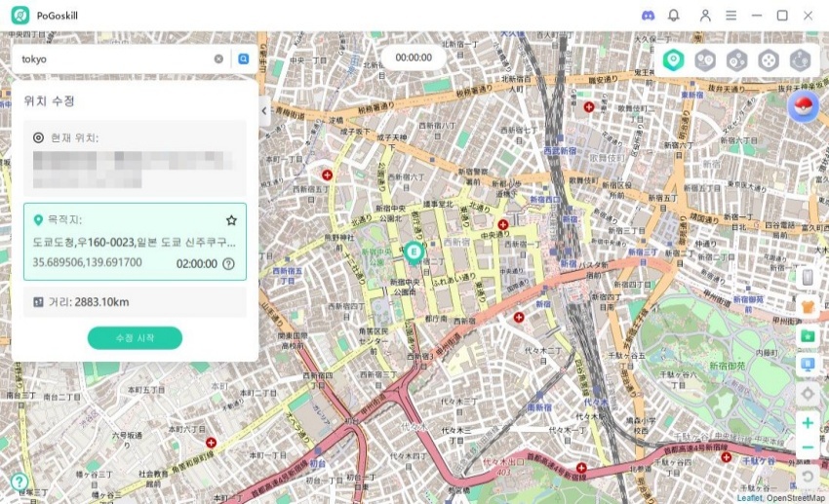The width and height of the screenshot is (829, 504).
Task: Click the PoGoskill app logo
Action: (20, 16)
